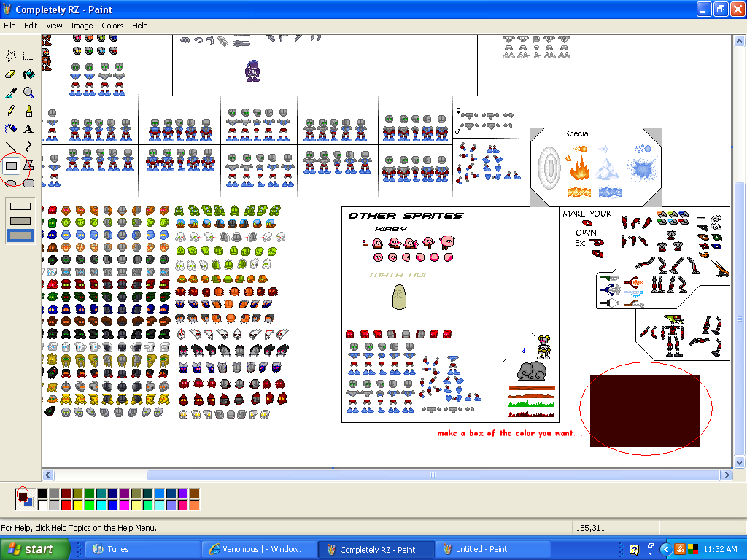Pick the black palette color
Screen dimensions: 747x560
[x=43, y=494]
